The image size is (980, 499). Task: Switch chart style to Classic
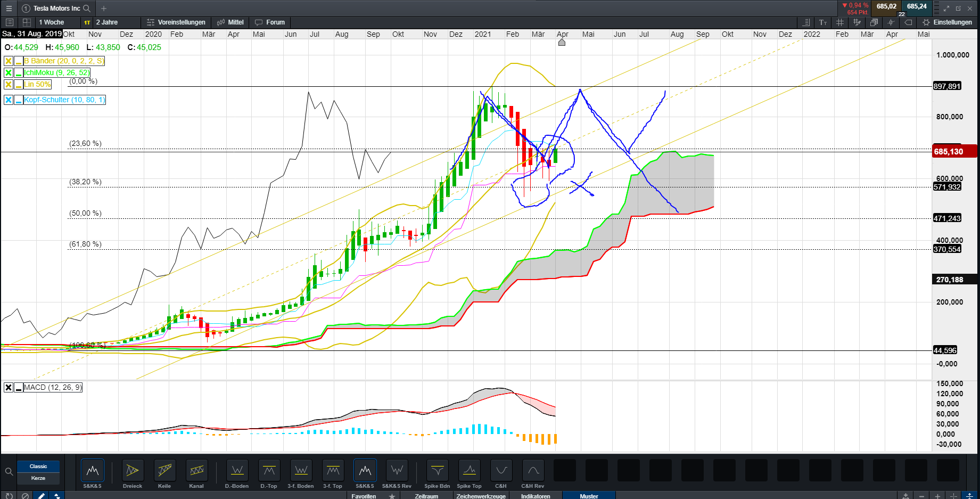coord(38,467)
